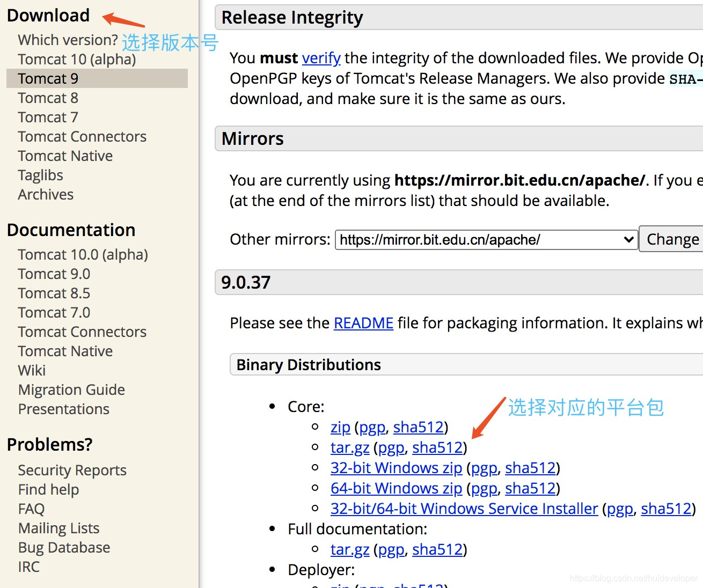Open Tomcat Connectors under Documentation

point(82,332)
